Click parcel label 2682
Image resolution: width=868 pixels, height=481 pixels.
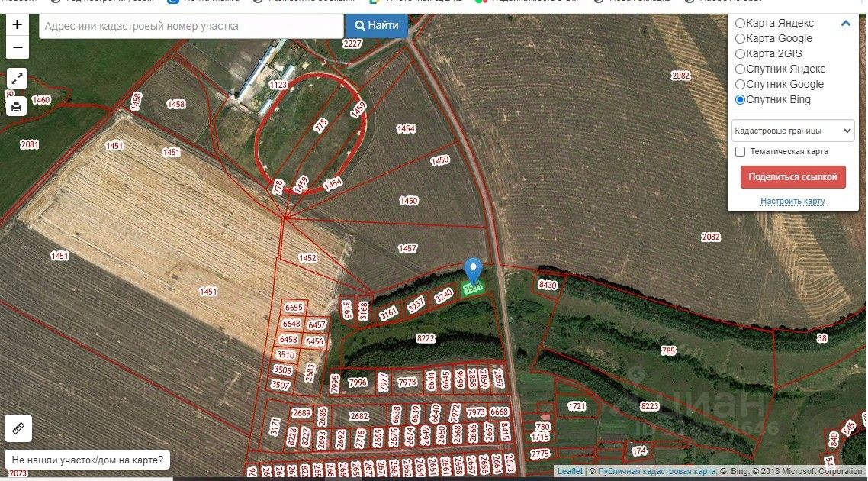point(359,415)
